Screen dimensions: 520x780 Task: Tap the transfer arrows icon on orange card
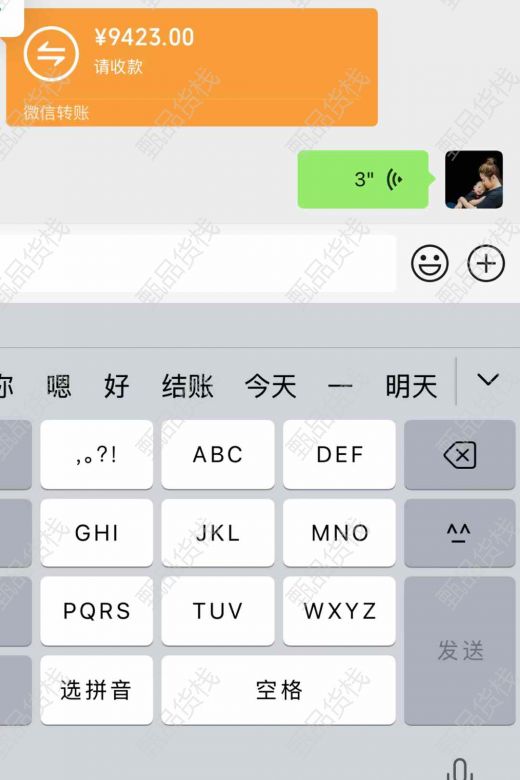point(51,53)
